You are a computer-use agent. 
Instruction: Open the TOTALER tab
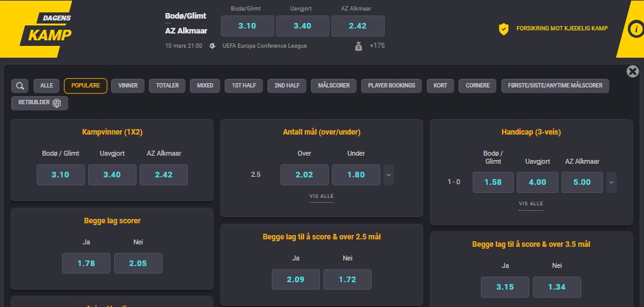pos(167,86)
